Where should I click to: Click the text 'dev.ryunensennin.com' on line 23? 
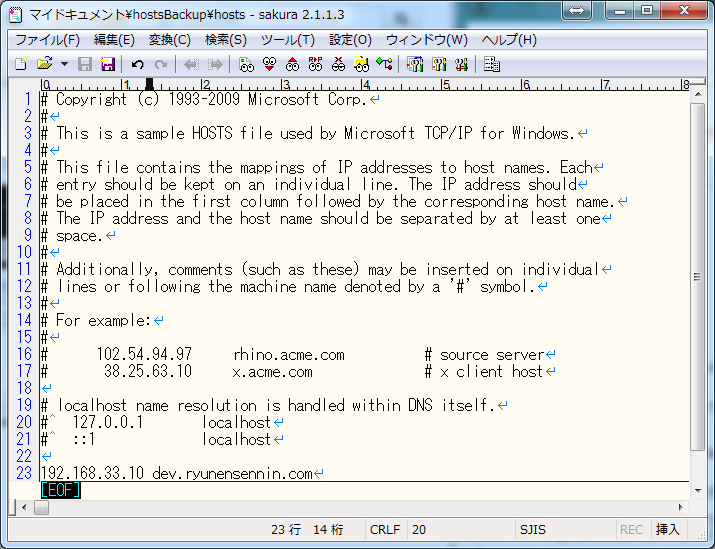pyautogui.click(x=233, y=474)
